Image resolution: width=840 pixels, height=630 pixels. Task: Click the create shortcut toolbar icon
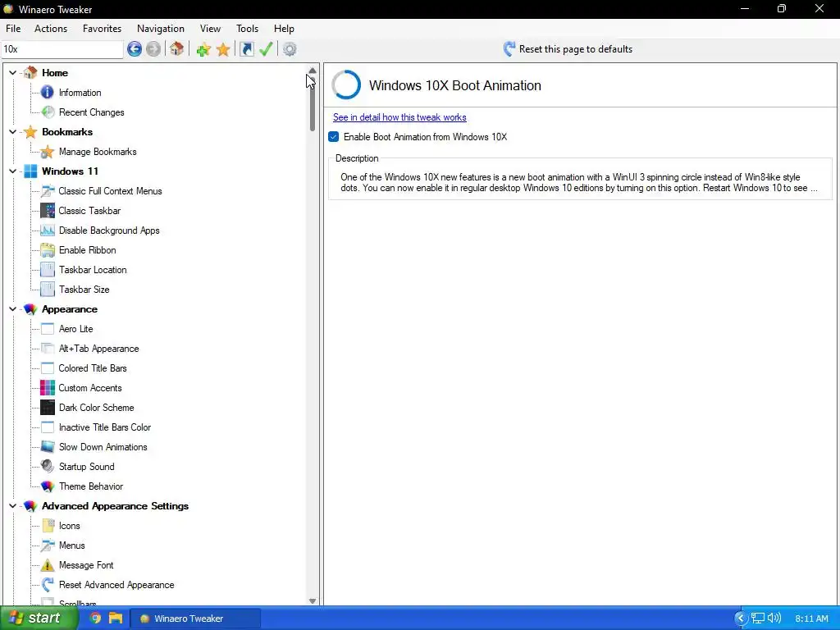coord(246,49)
